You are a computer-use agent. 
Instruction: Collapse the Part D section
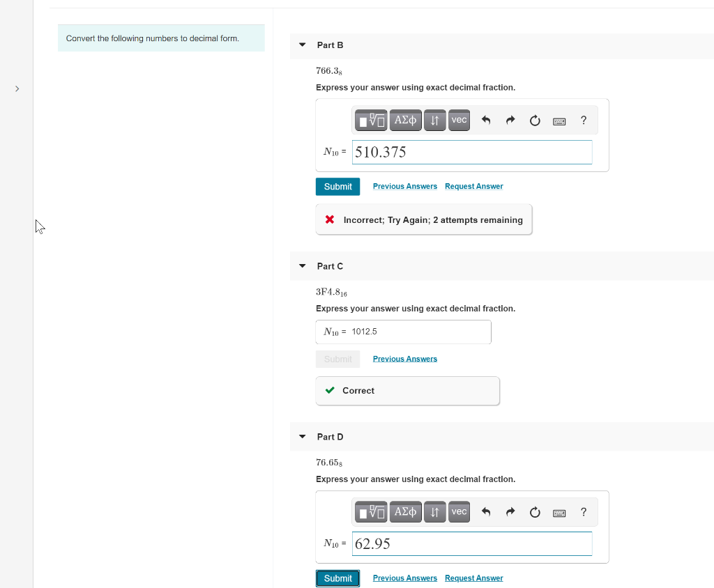pos(302,436)
